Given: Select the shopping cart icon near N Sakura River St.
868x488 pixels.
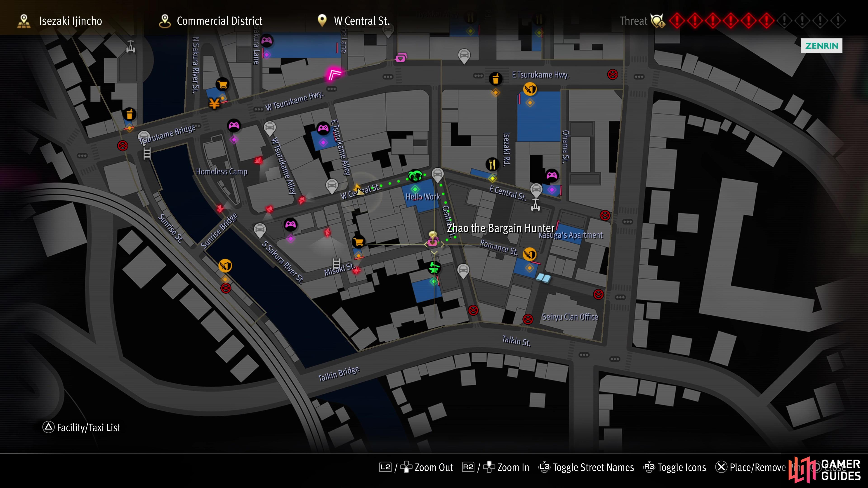Looking at the screenshot, I should (222, 84).
